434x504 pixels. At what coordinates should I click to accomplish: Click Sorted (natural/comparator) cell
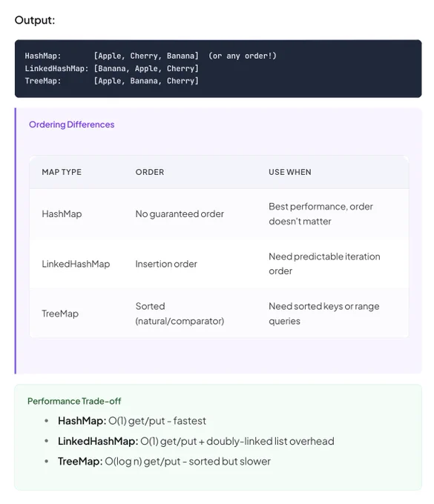coord(180,314)
